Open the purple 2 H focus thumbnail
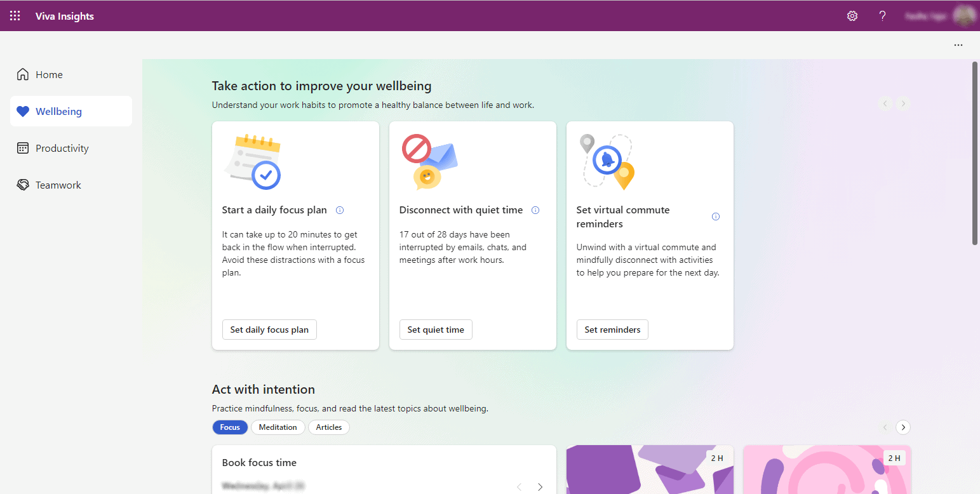This screenshot has width=980, height=494. tap(650, 469)
